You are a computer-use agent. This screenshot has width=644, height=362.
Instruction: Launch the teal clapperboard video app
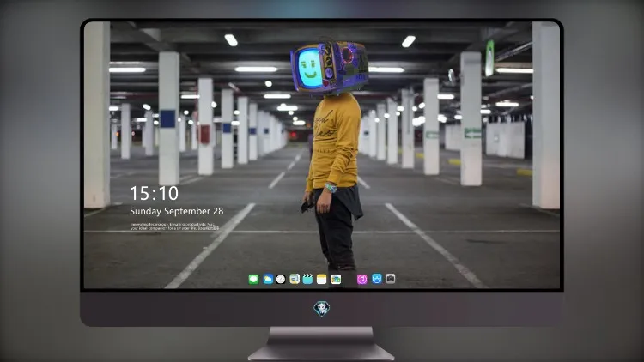[x=307, y=279]
